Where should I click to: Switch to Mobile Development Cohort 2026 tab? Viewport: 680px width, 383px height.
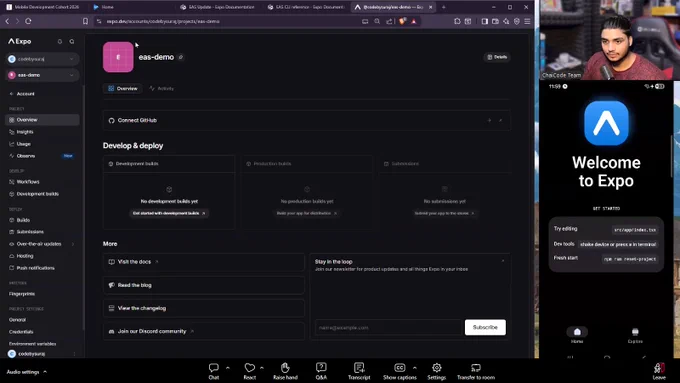[x=43, y=7]
